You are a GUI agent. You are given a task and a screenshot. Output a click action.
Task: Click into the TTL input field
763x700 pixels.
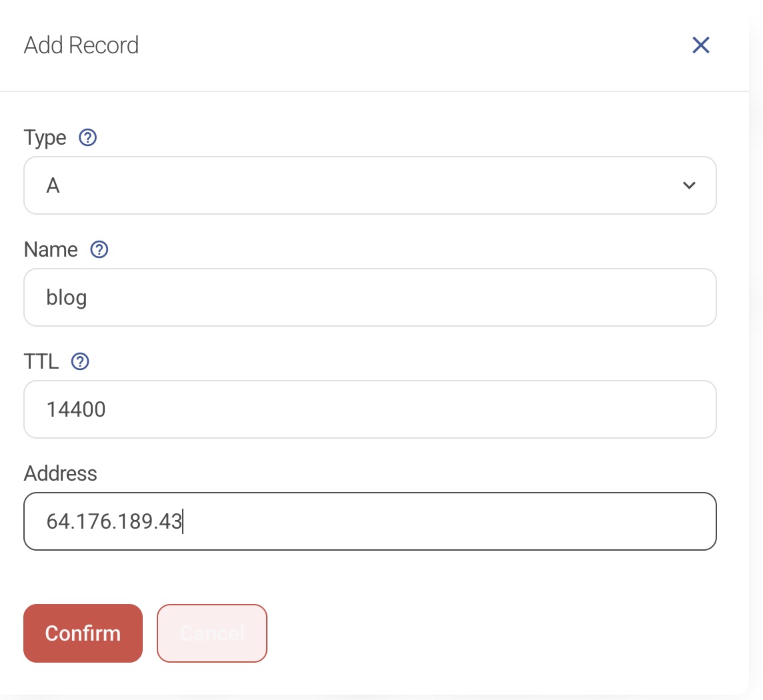pyautogui.click(x=369, y=409)
